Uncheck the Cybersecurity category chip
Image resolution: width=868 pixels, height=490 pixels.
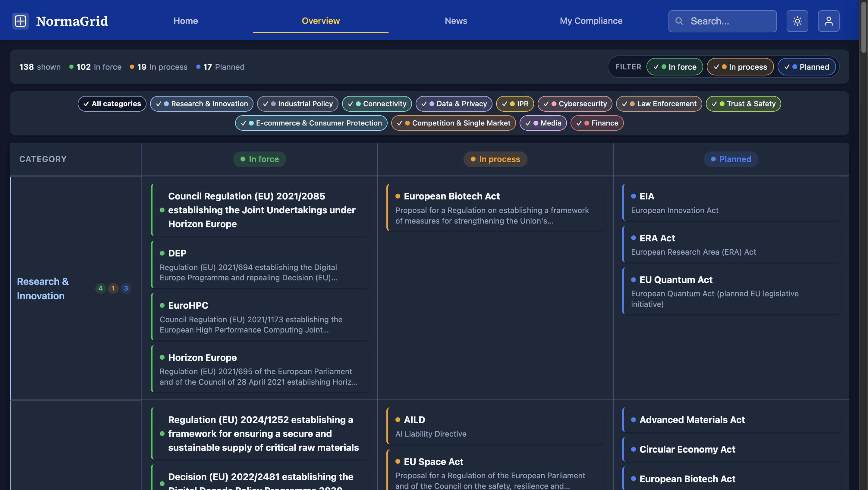[574, 104]
